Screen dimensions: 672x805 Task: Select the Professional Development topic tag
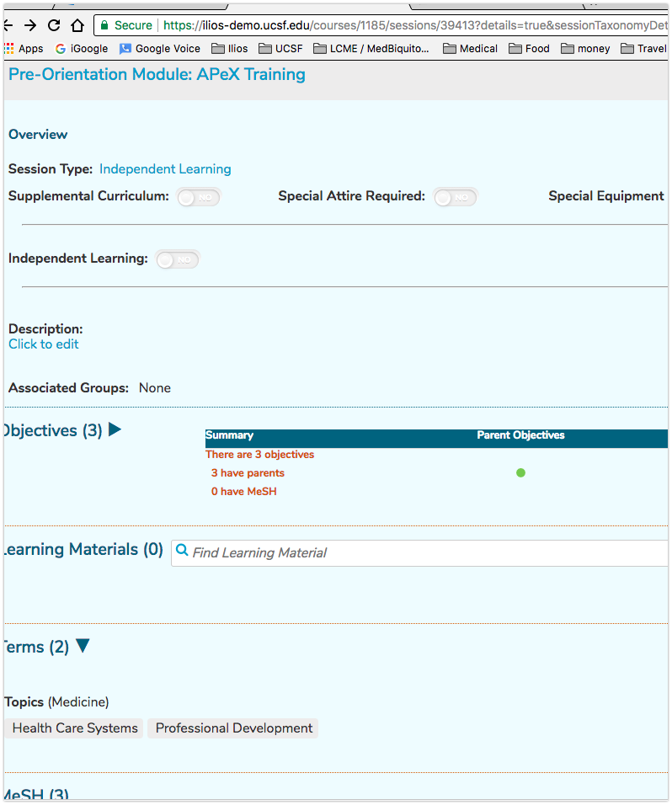[x=233, y=728]
